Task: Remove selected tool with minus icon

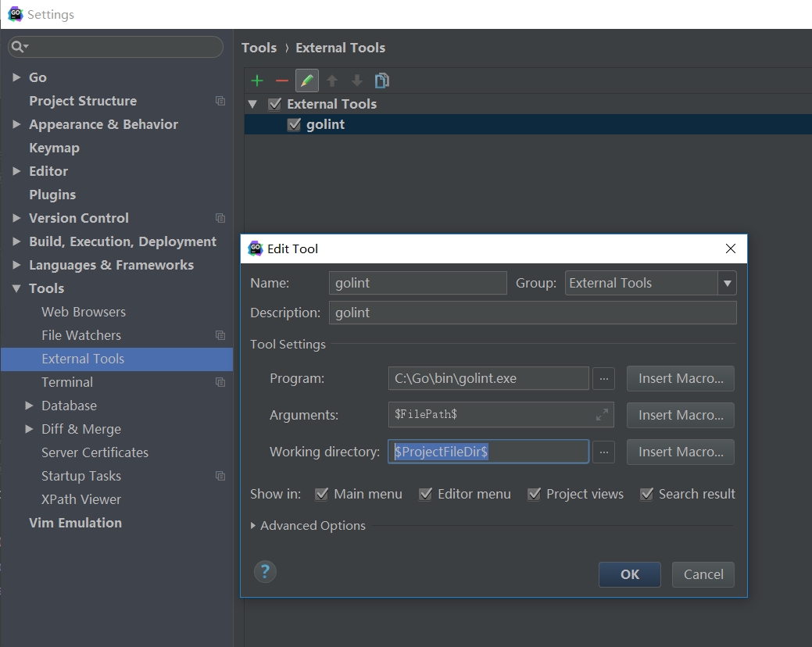Action: pyautogui.click(x=281, y=80)
